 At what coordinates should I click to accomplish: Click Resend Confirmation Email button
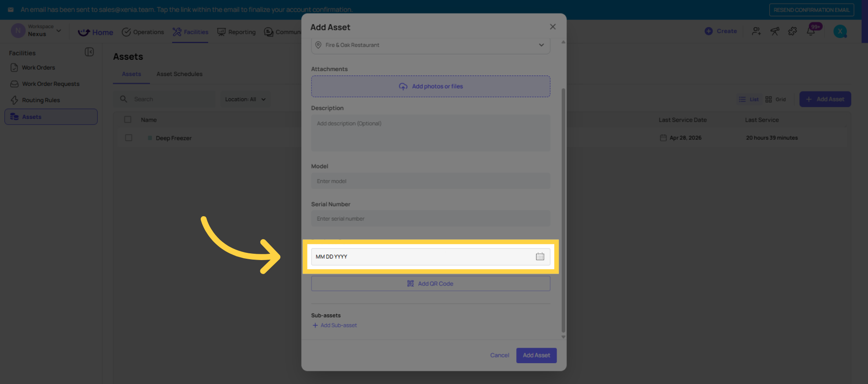(x=811, y=10)
